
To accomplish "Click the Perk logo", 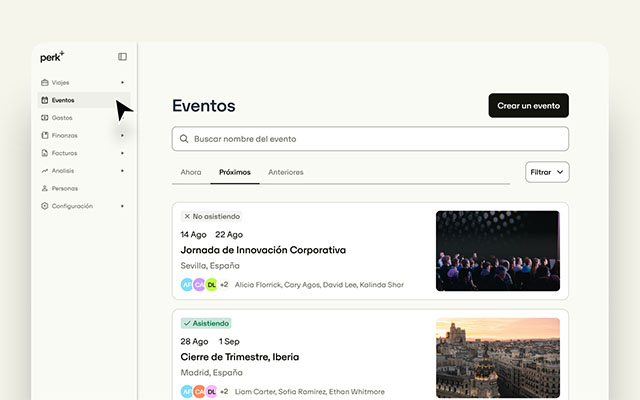I will tap(52, 57).
